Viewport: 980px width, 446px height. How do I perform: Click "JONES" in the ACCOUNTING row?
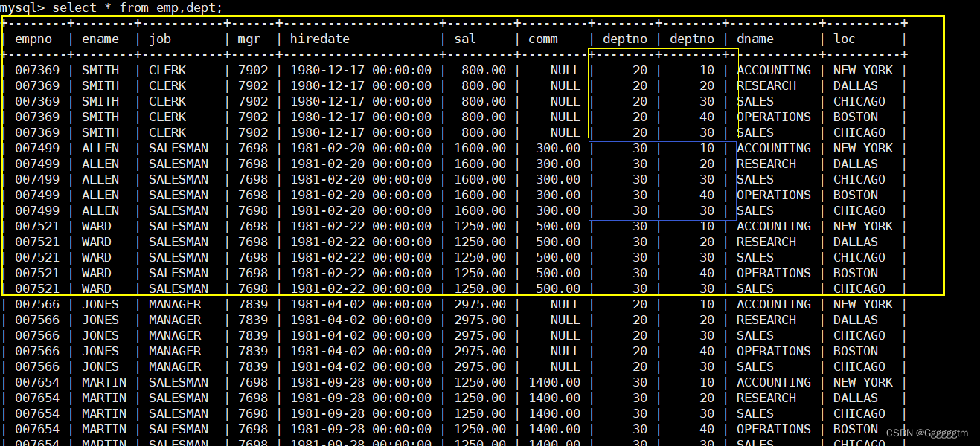point(100,304)
